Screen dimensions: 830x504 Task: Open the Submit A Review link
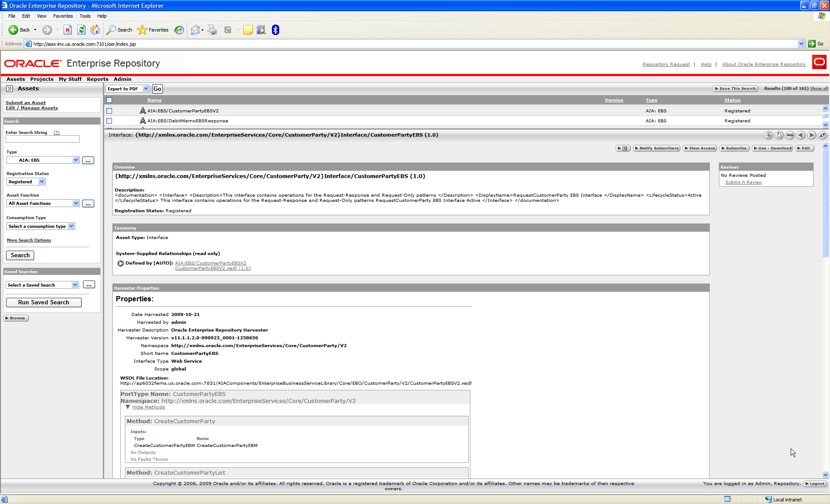(743, 182)
